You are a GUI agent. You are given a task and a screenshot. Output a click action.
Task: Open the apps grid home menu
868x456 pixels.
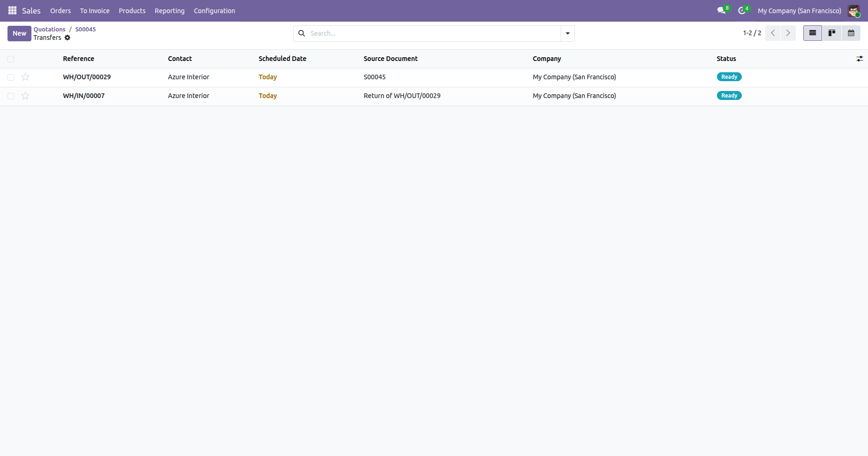12,10
